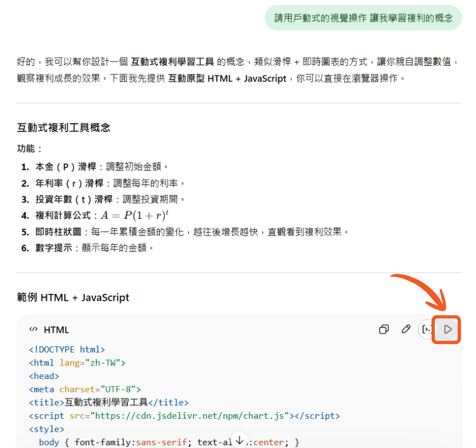This screenshot has width=476, height=448.
Task: Copy the HTML code block
Action: point(384,329)
